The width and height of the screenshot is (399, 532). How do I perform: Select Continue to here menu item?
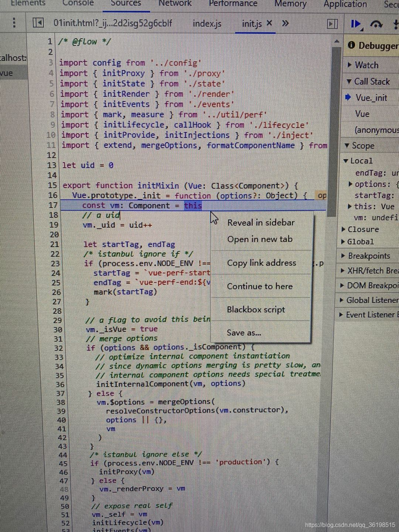click(x=260, y=286)
